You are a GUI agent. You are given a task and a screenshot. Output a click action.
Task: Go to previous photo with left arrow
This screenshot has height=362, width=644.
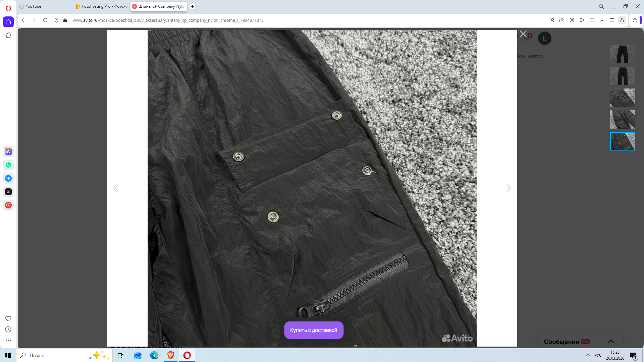coord(116,188)
